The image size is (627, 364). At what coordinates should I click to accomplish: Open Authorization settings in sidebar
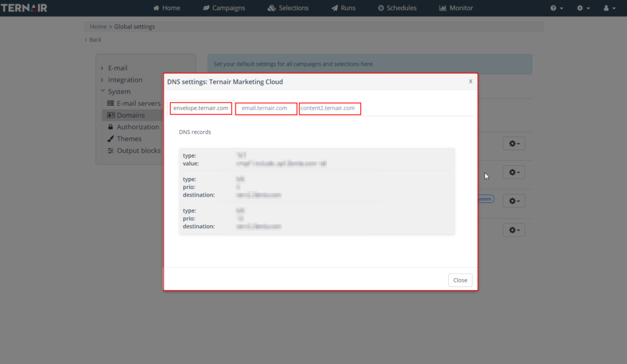click(133, 127)
